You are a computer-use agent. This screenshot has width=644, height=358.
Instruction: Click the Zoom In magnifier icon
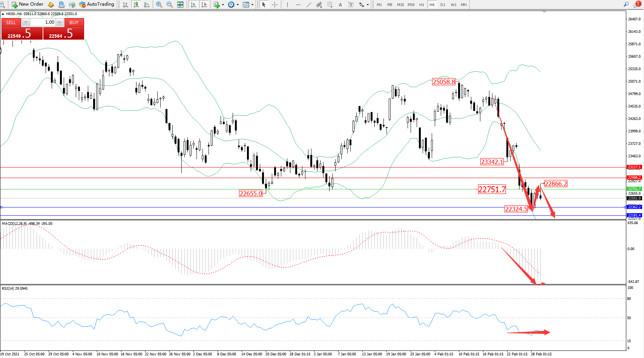click(159, 5)
